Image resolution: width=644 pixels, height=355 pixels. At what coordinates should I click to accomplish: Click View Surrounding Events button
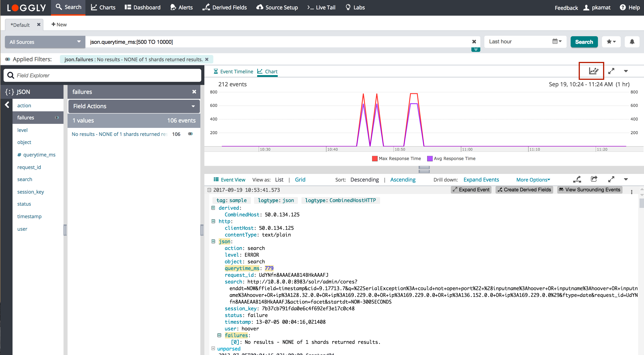[x=589, y=190]
